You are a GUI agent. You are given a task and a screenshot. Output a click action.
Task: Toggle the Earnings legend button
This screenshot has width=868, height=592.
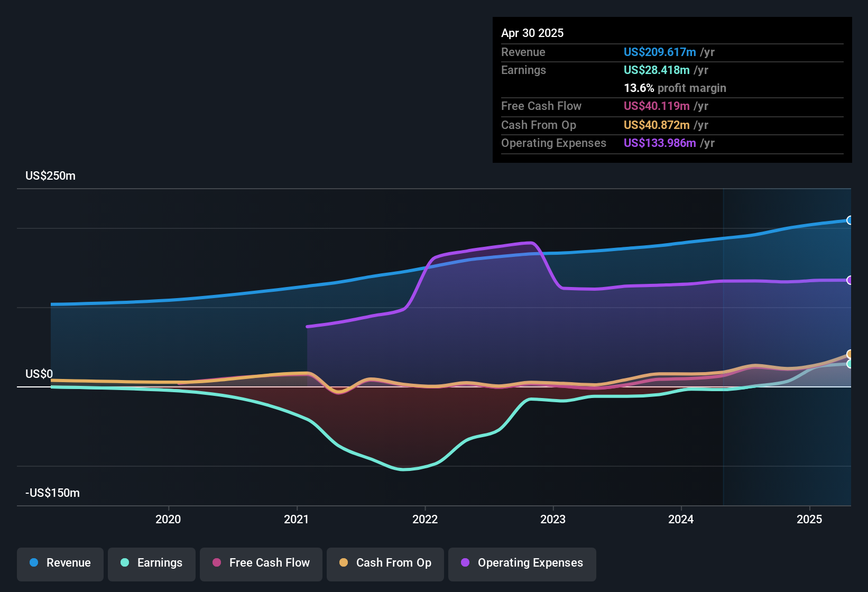152,563
